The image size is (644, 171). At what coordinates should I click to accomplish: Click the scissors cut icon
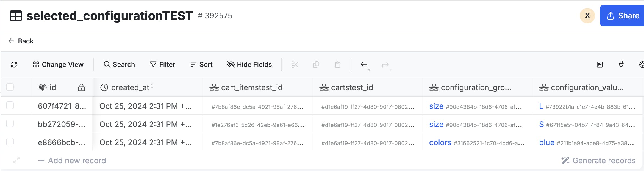click(x=295, y=65)
